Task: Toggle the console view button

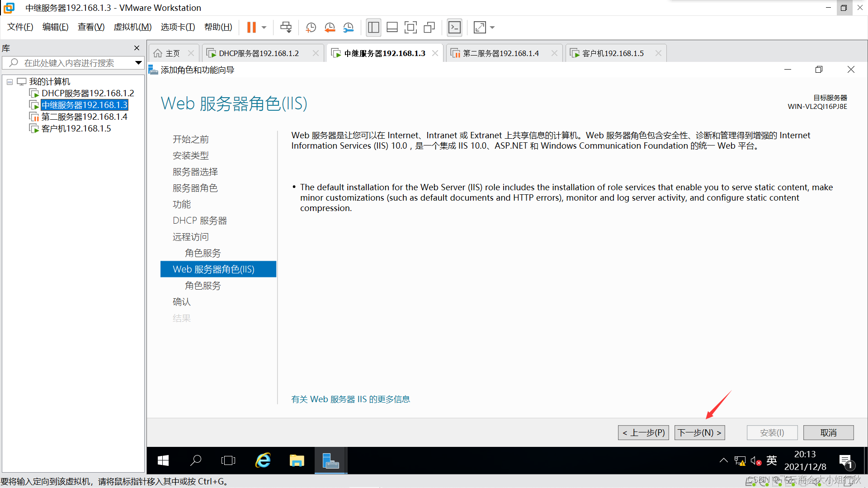Action: coord(454,28)
